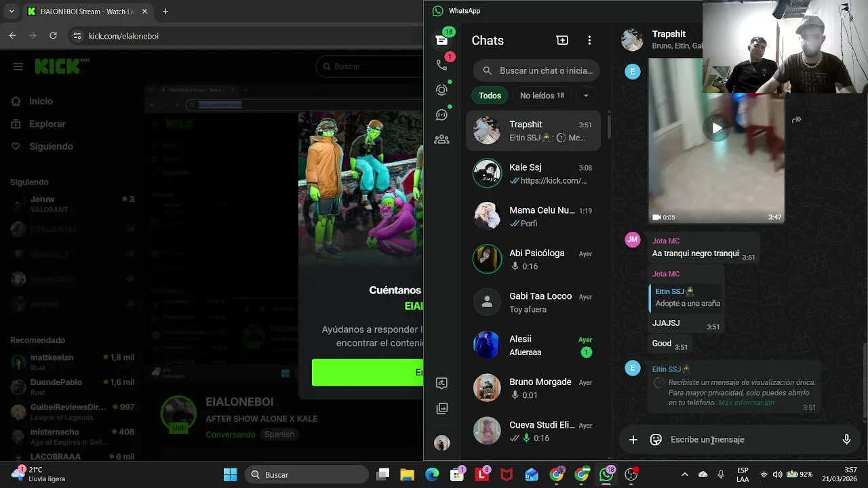The height and width of the screenshot is (488, 868).
Task: Show hidden system tray icons
Action: 684,474
